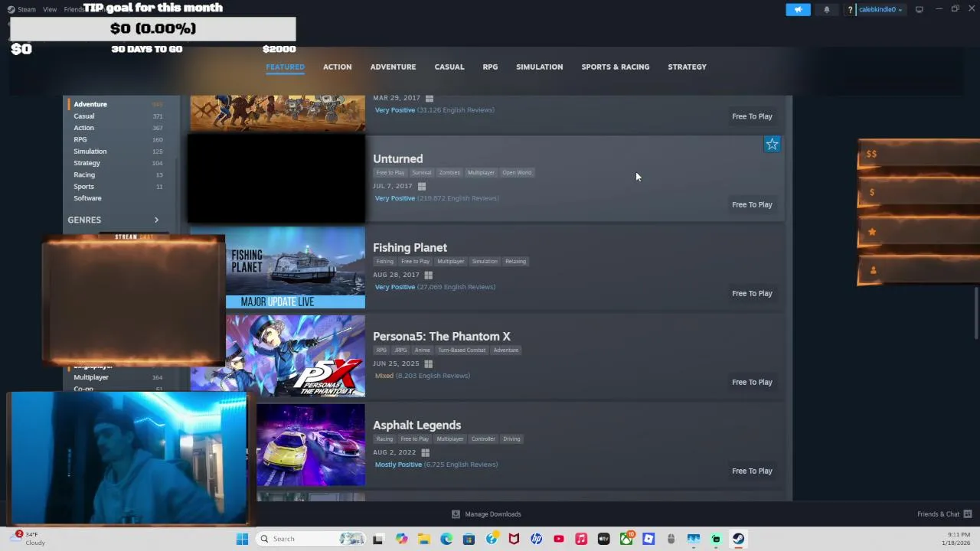
Task: Click "Mixed" review summary on Persona5
Action: coord(384,376)
